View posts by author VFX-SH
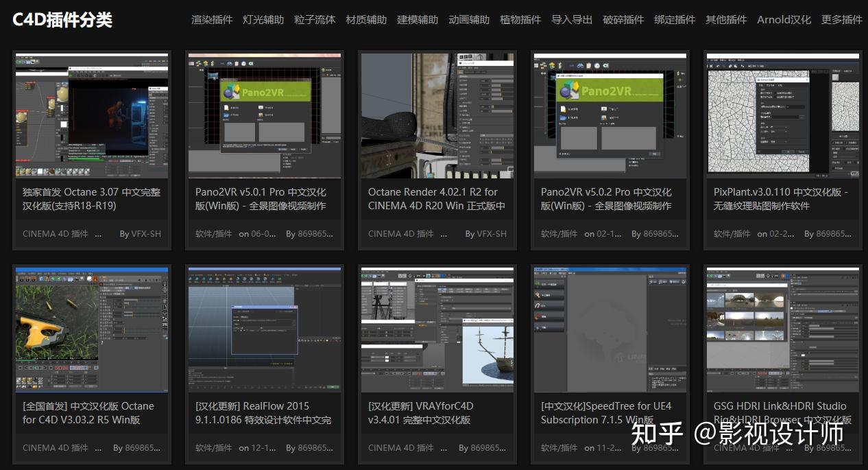This screenshot has height=470, width=868. click(x=147, y=234)
